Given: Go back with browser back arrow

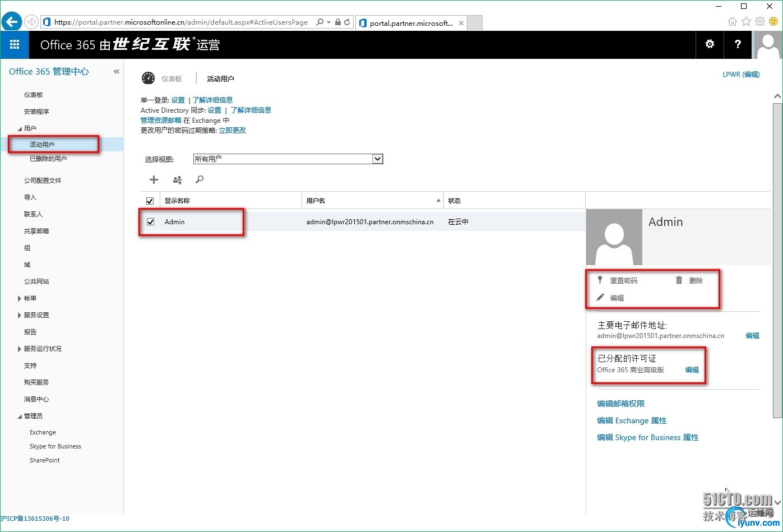Looking at the screenshot, I should point(11,22).
